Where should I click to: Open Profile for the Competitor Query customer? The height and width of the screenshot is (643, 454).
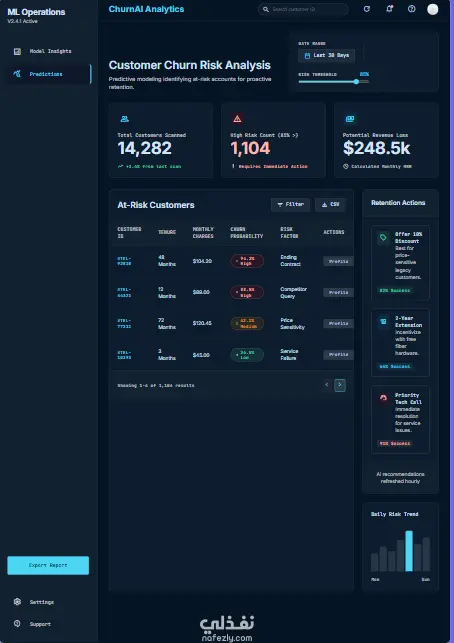[x=338, y=292]
